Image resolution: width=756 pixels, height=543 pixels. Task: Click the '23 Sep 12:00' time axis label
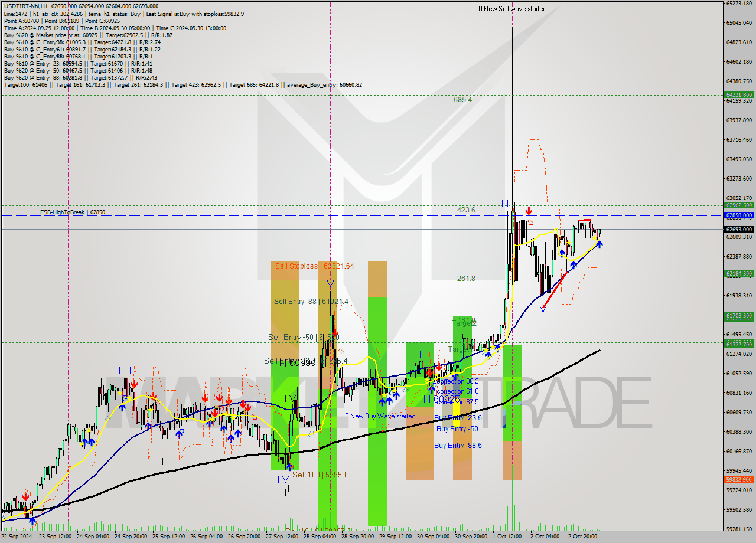(x=55, y=537)
